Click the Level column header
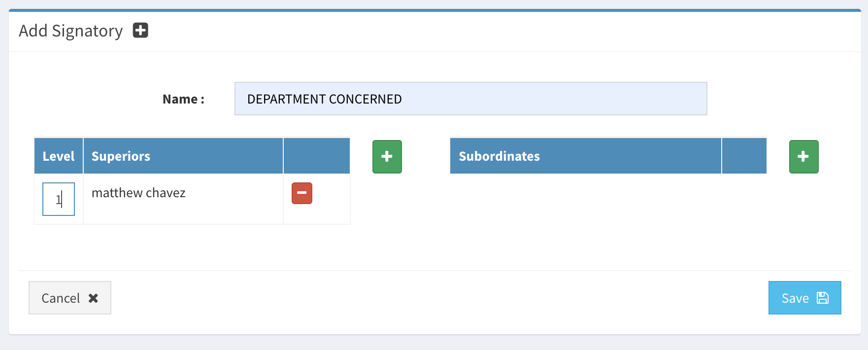 (59, 156)
